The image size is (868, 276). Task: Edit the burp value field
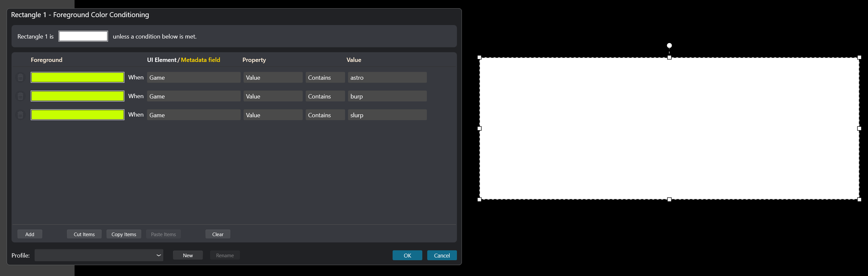click(x=388, y=96)
